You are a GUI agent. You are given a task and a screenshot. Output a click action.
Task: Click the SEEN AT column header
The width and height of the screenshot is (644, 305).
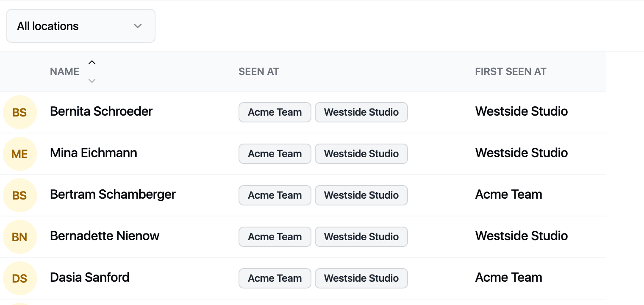coord(258,72)
